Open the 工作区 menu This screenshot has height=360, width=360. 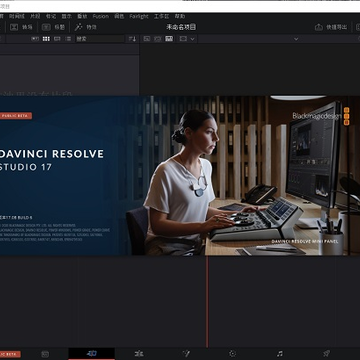click(161, 16)
